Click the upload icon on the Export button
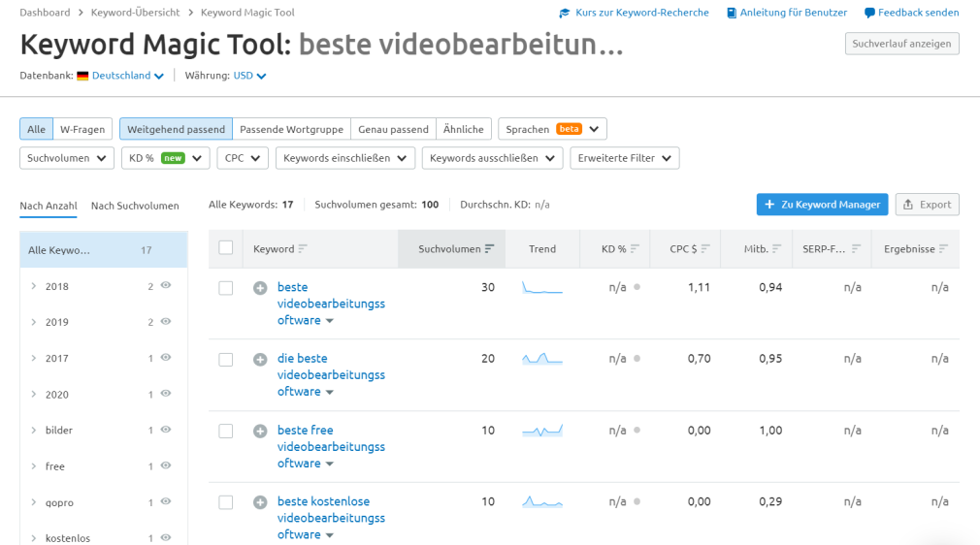The image size is (980, 545). pos(908,205)
